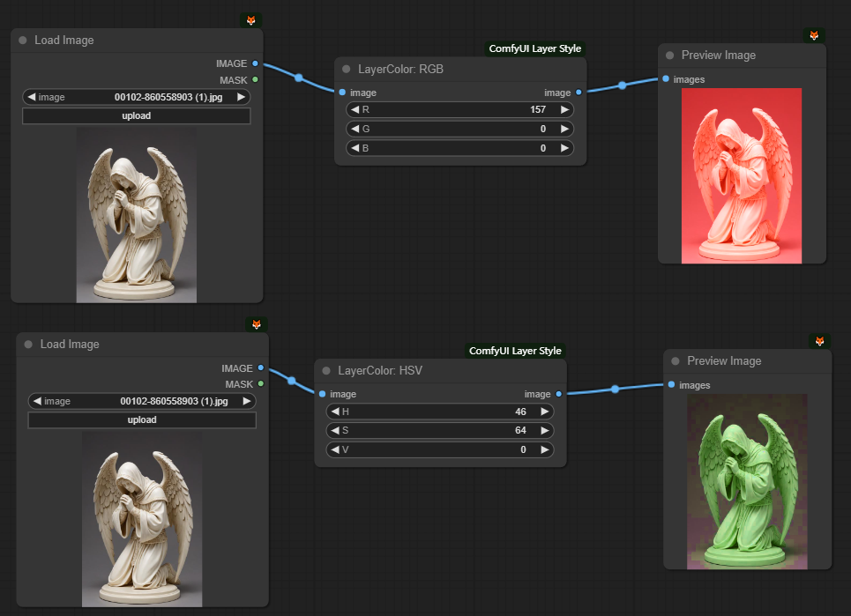Click fox badge above top Preview Image node
Viewport: 851px width, 616px height.
click(x=814, y=35)
